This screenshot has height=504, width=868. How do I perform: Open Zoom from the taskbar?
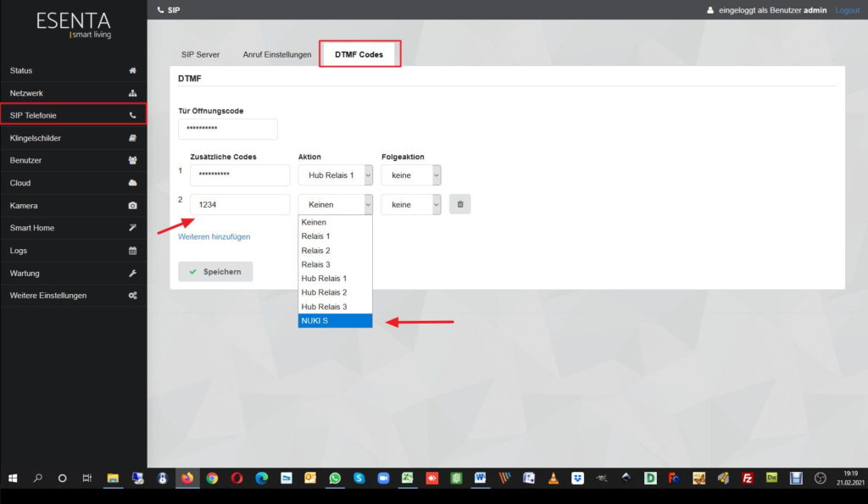point(383,478)
